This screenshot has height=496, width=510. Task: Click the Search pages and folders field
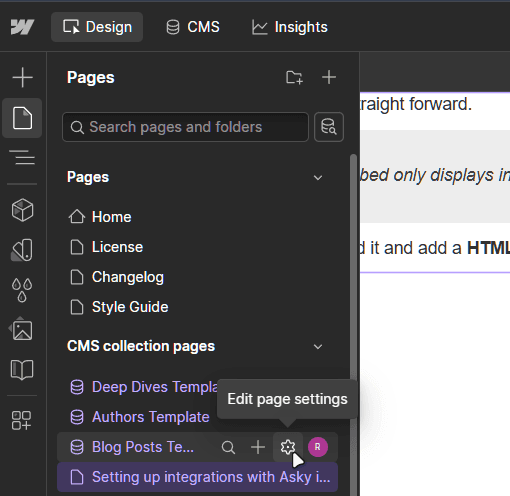point(185,127)
